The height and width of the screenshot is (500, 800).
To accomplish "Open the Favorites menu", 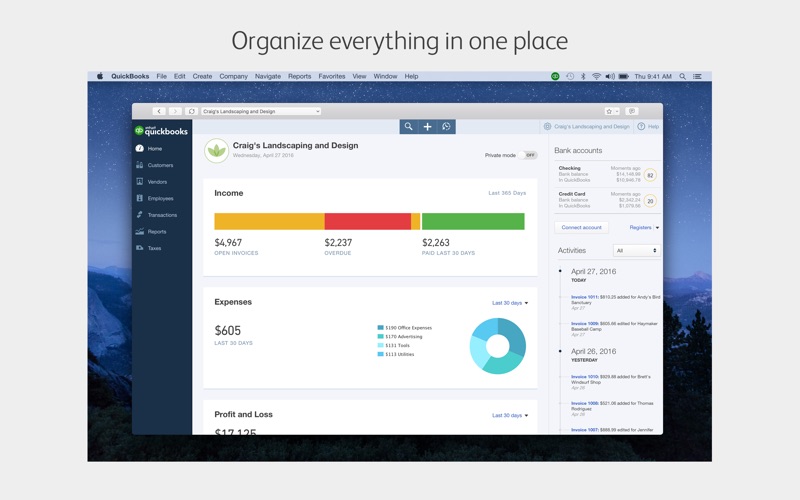I will [332, 76].
